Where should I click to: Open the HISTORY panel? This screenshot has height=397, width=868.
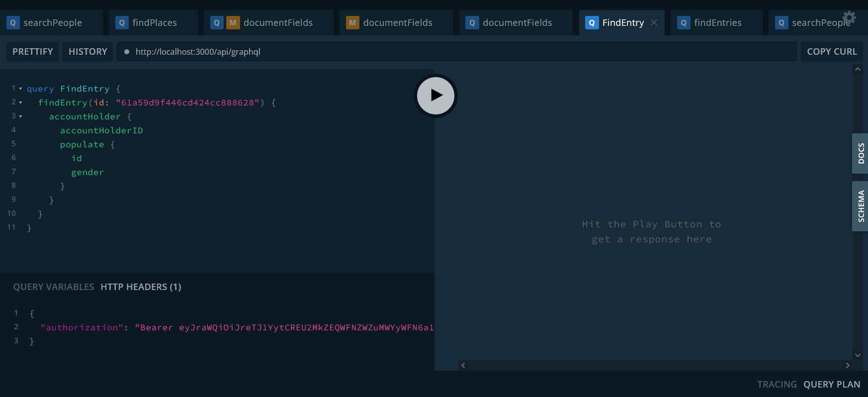[88, 52]
